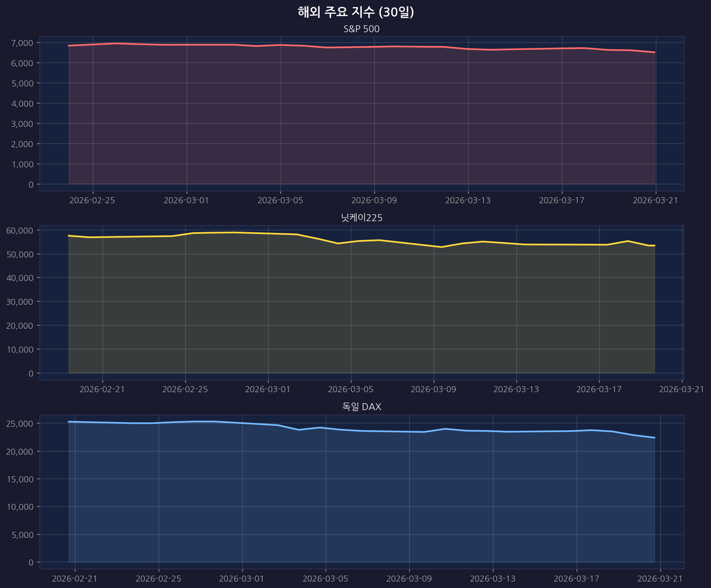Click 2026-03-01 date label under 닛케이225 chart

pos(268,389)
